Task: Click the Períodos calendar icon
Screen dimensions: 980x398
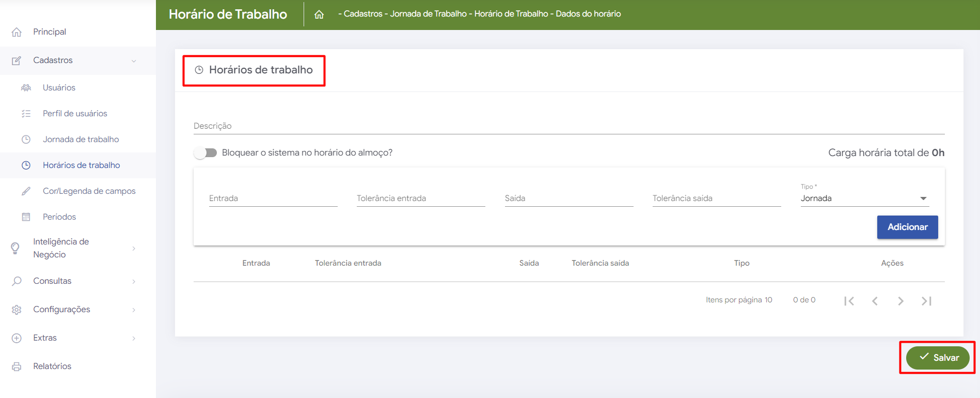Action: [x=26, y=217]
